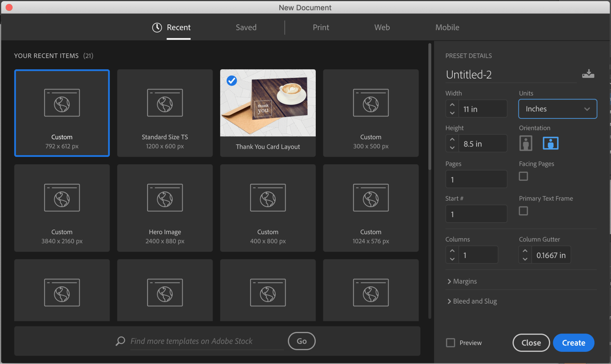Click the clock icon beside Recent
Screen dimensions: 611x364
tap(156, 27)
